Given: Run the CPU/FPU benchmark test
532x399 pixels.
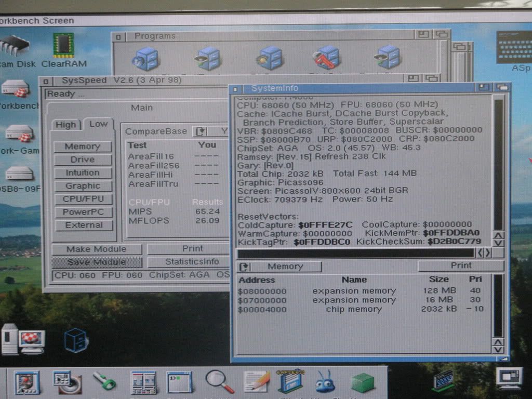Looking at the screenshot, I should coord(83,199).
